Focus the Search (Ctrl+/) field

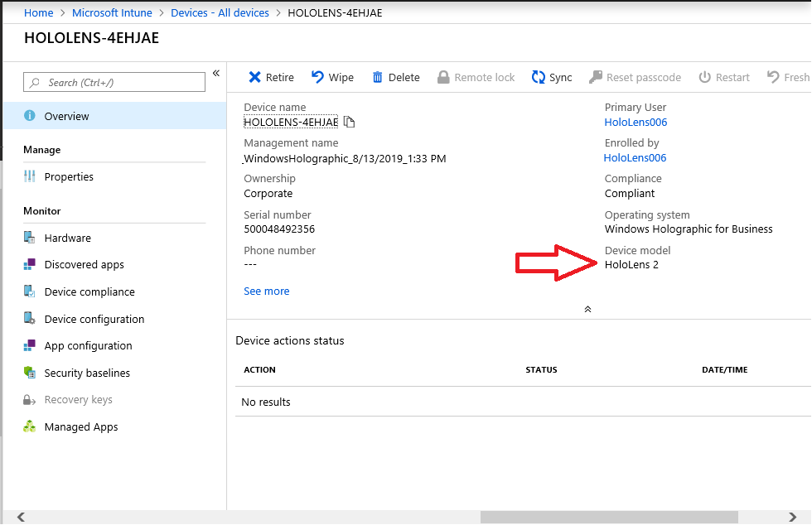point(114,82)
